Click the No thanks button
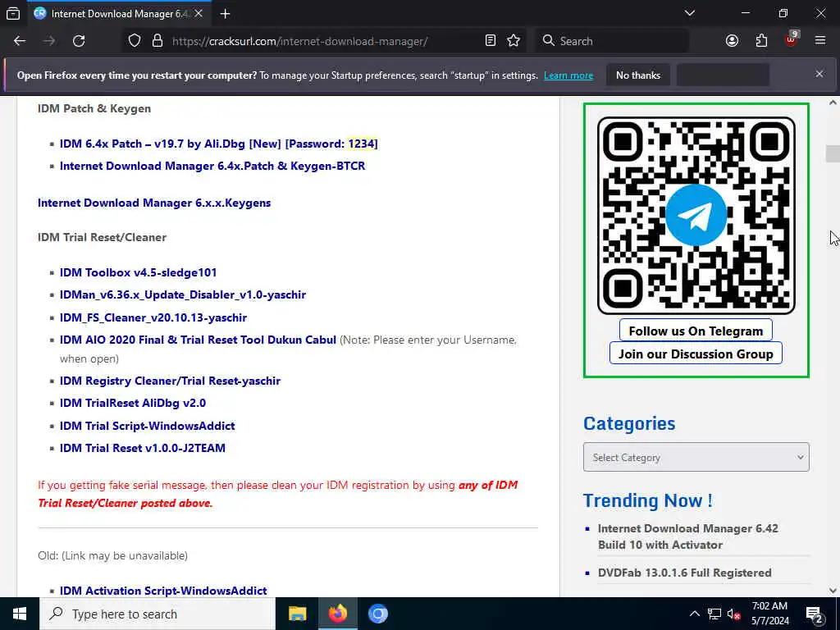The height and width of the screenshot is (630, 840). click(638, 75)
